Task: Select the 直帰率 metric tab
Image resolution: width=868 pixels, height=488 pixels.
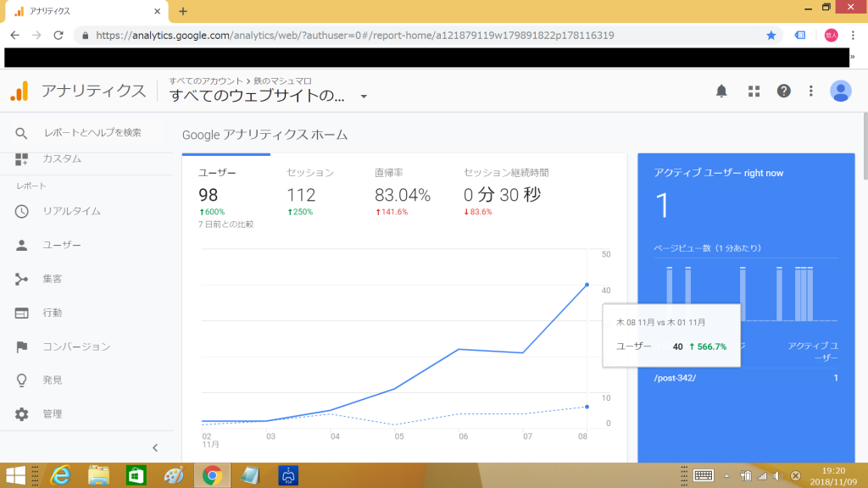Action: tap(403, 192)
